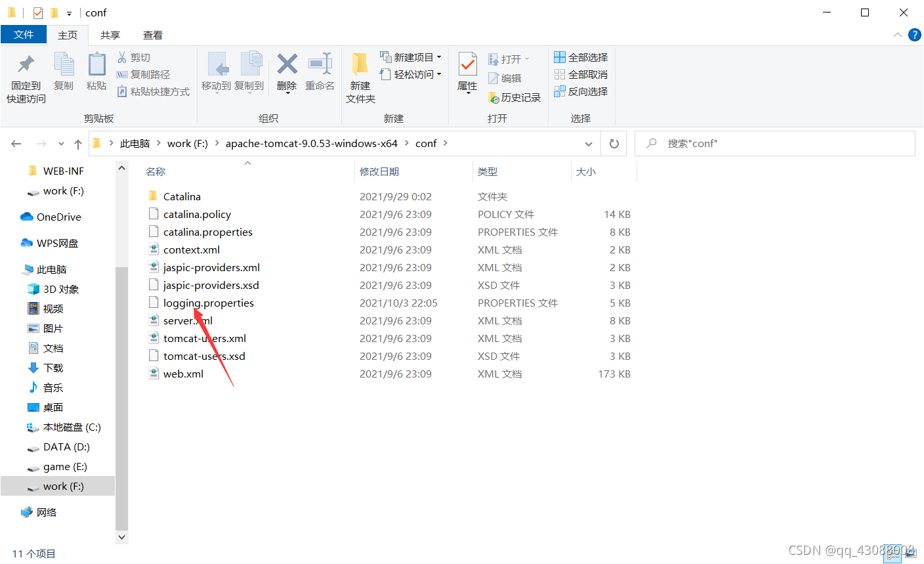This screenshot has width=924, height=564.
Task: Select 3D 对象 in sidebar
Action: pos(53,289)
